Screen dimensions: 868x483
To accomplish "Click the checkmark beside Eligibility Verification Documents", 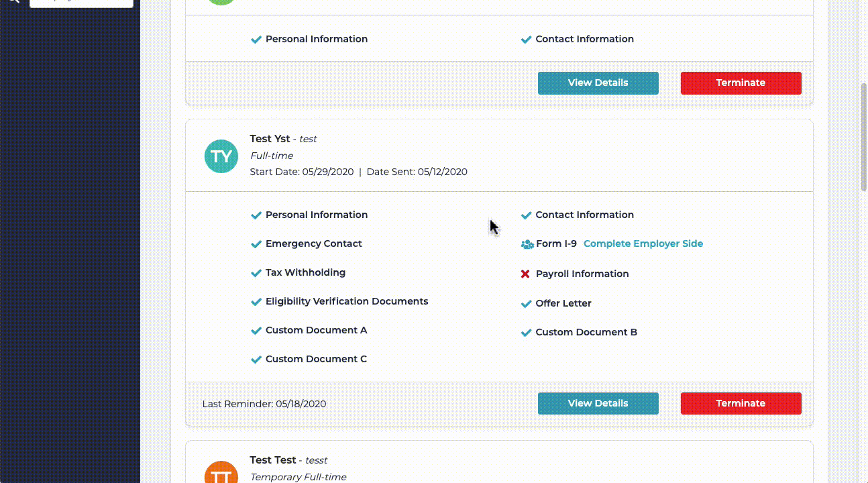I will coord(256,301).
